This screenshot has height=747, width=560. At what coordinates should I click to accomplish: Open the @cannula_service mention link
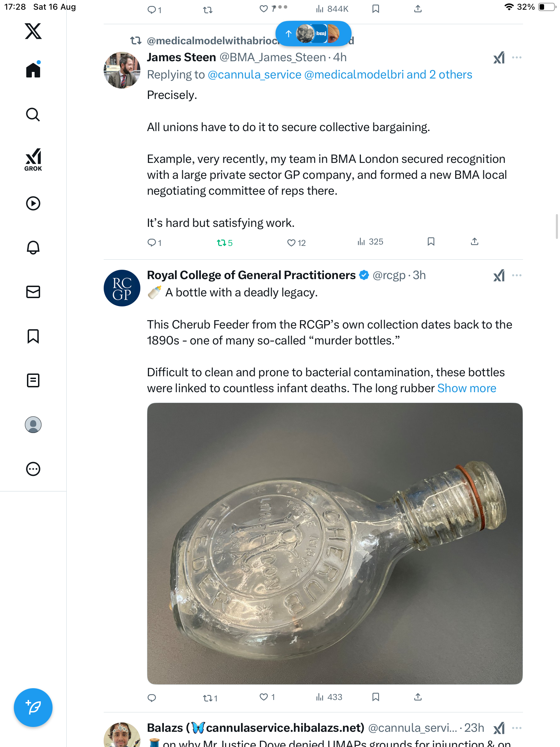(x=254, y=75)
